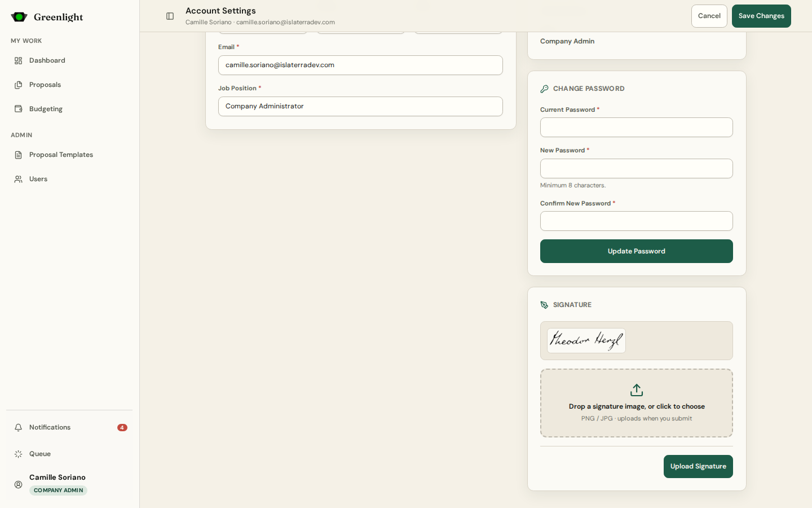
Task: Open the Queue
Action: coord(69,454)
